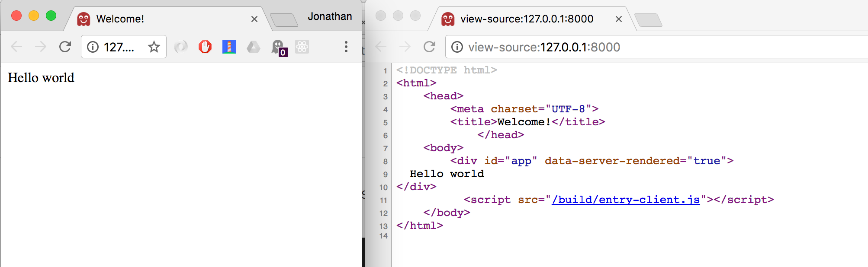Click the Google Drive extension icon

[254, 47]
